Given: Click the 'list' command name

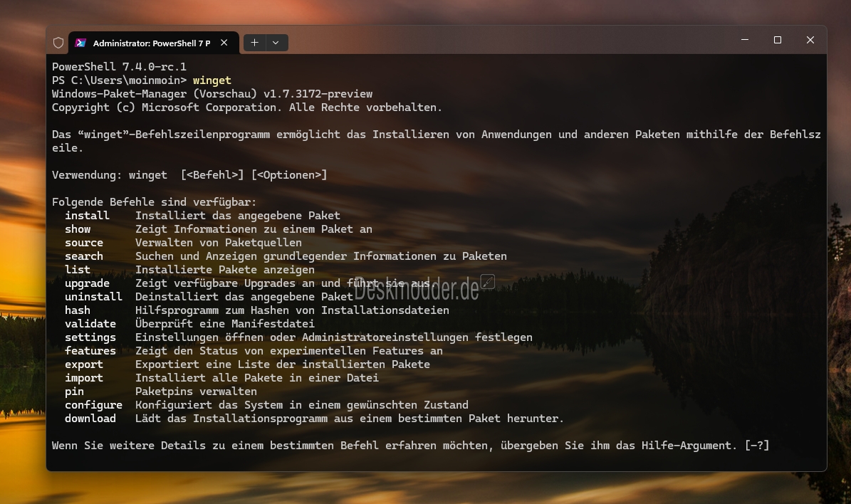Looking at the screenshot, I should click(78, 270).
